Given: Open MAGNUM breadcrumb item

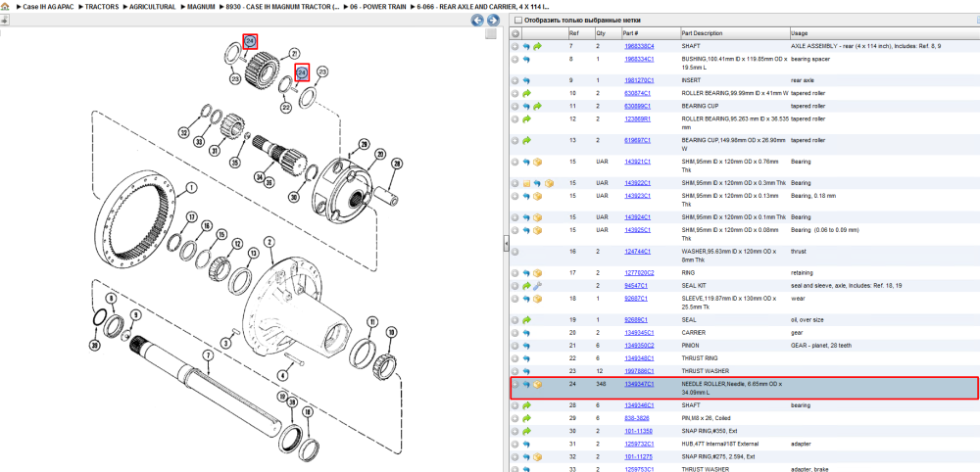Looking at the screenshot, I should pyautogui.click(x=201, y=6).
